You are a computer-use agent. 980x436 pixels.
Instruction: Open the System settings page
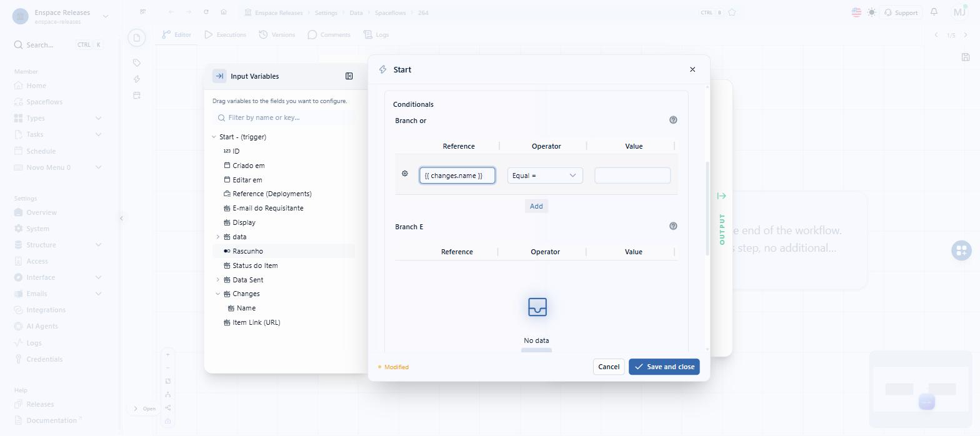point(32,229)
